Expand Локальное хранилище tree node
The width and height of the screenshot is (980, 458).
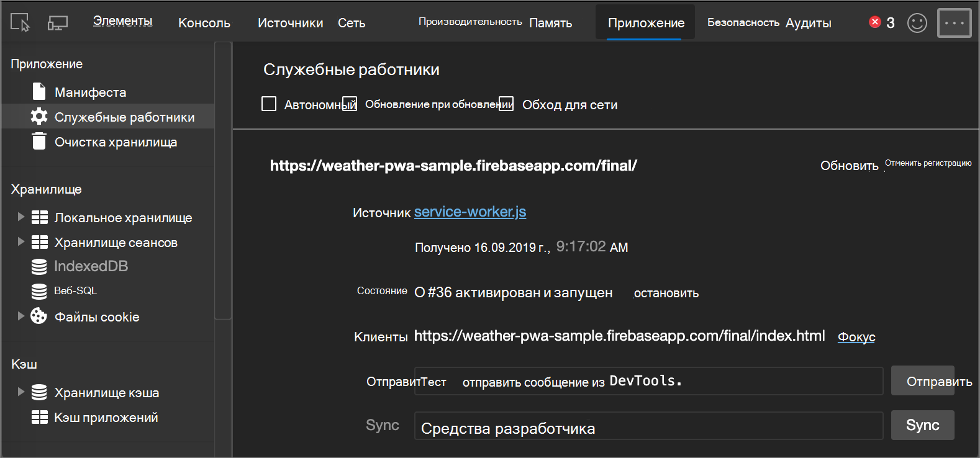point(20,217)
